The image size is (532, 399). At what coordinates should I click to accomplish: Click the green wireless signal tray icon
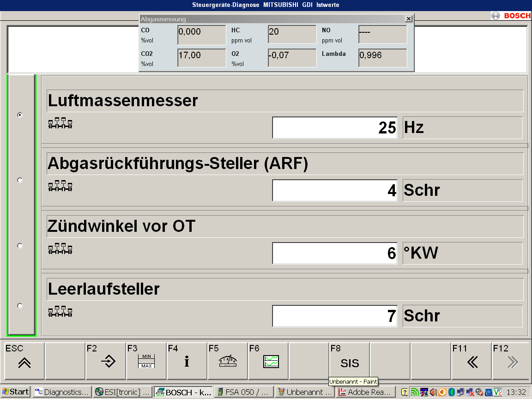415,392
